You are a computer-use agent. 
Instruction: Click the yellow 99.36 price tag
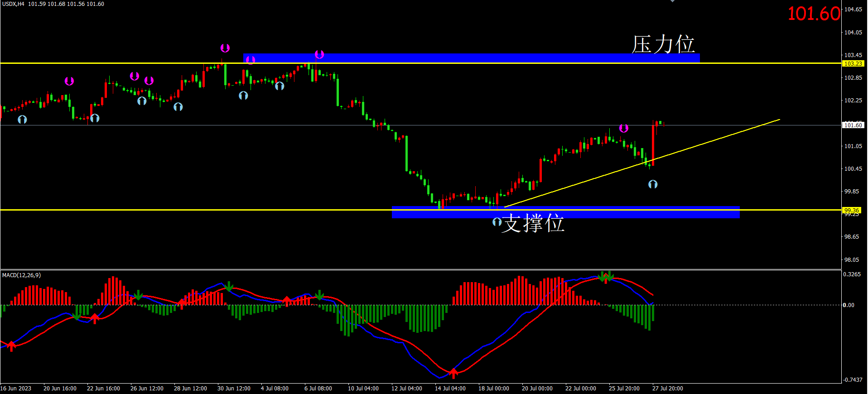[x=852, y=210]
